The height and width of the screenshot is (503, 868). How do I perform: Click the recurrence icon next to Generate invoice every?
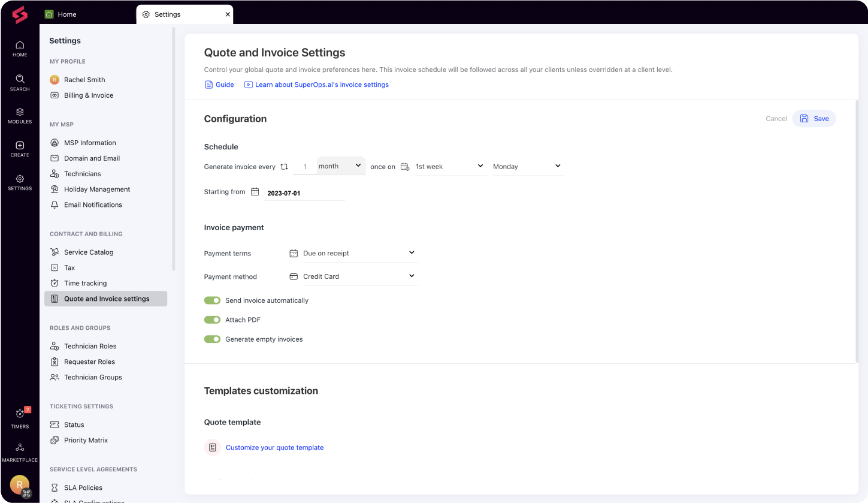coord(284,166)
